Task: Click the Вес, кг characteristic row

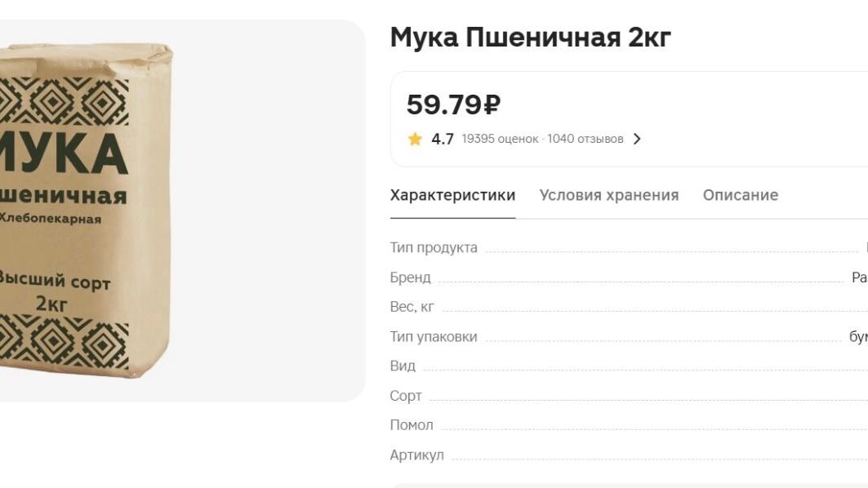Action: (629, 307)
